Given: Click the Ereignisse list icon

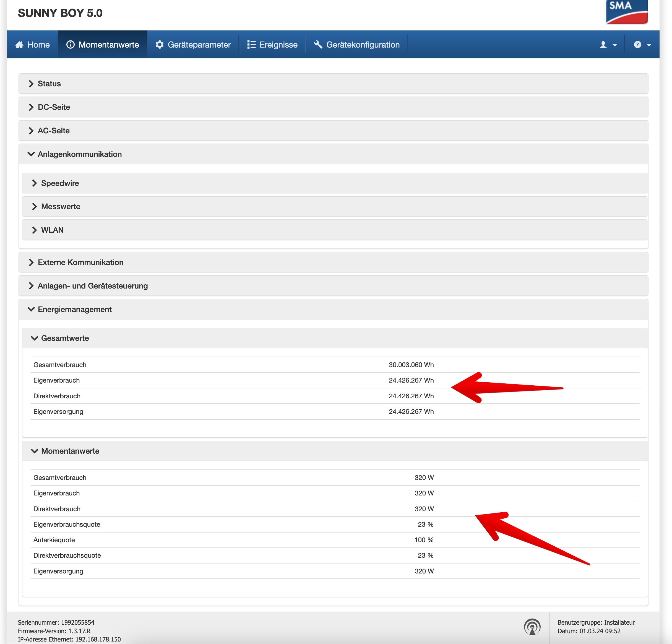Looking at the screenshot, I should tap(251, 45).
